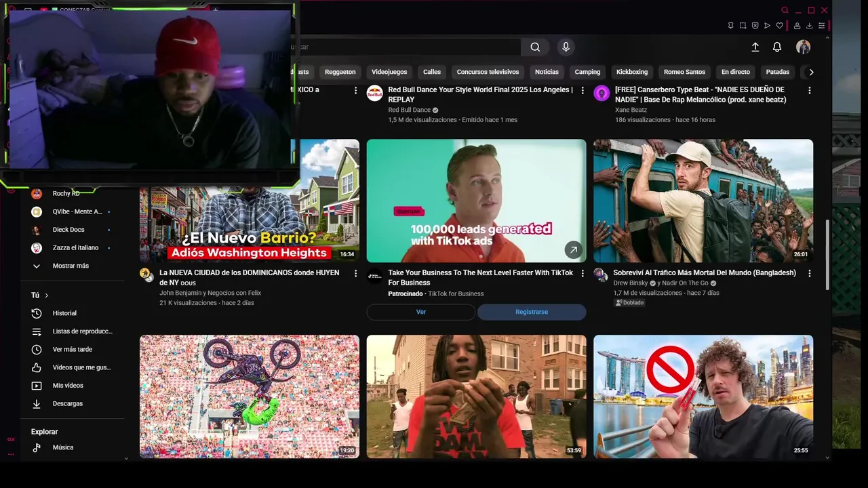868x488 pixels.
Task: Open the browser downloads icon
Action: click(809, 26)
